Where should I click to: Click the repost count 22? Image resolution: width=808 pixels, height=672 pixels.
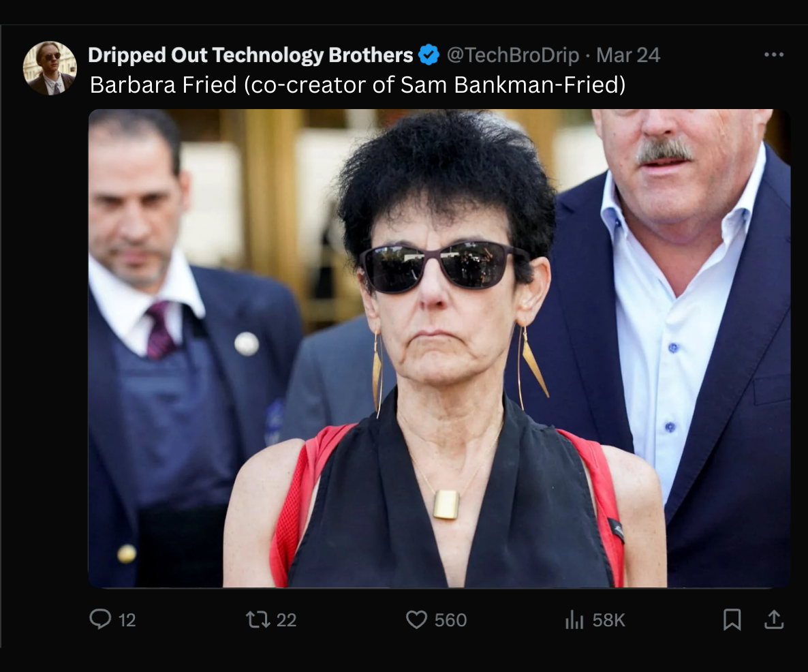click(286, 620)
